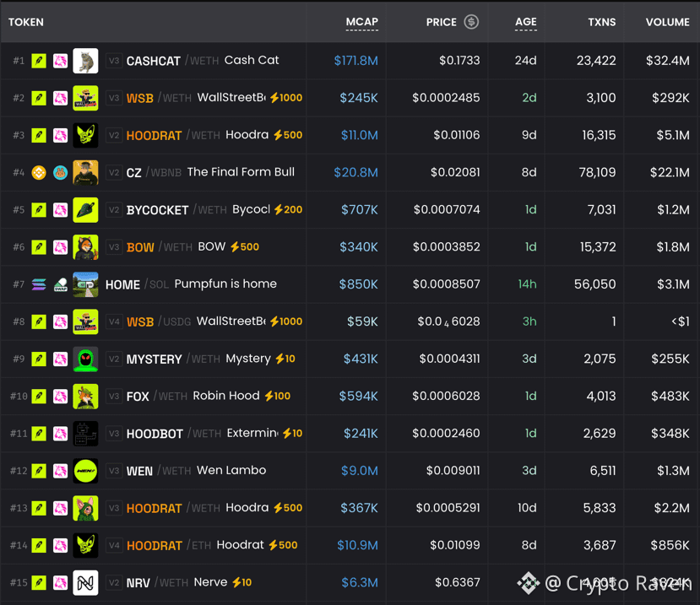This screenshot has height=605, width=700.
Task: Open WSB token image in row #2
Action: coord(85,98)
